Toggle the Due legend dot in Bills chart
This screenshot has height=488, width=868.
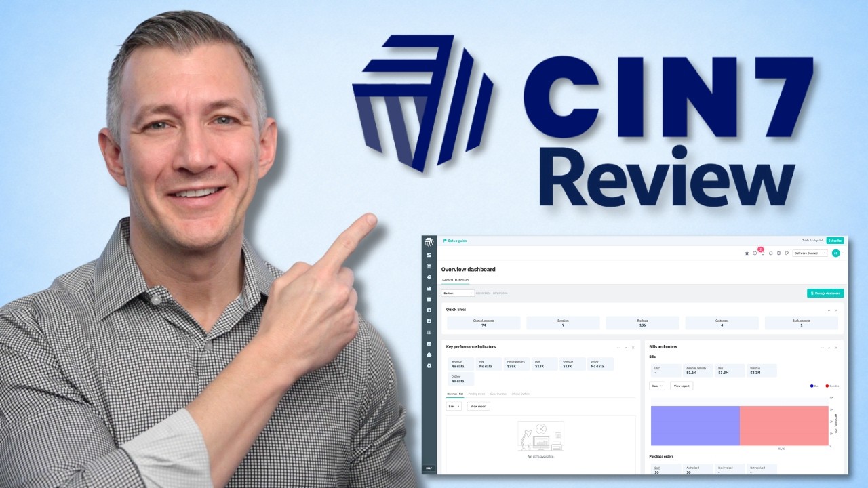coord(812,386)
